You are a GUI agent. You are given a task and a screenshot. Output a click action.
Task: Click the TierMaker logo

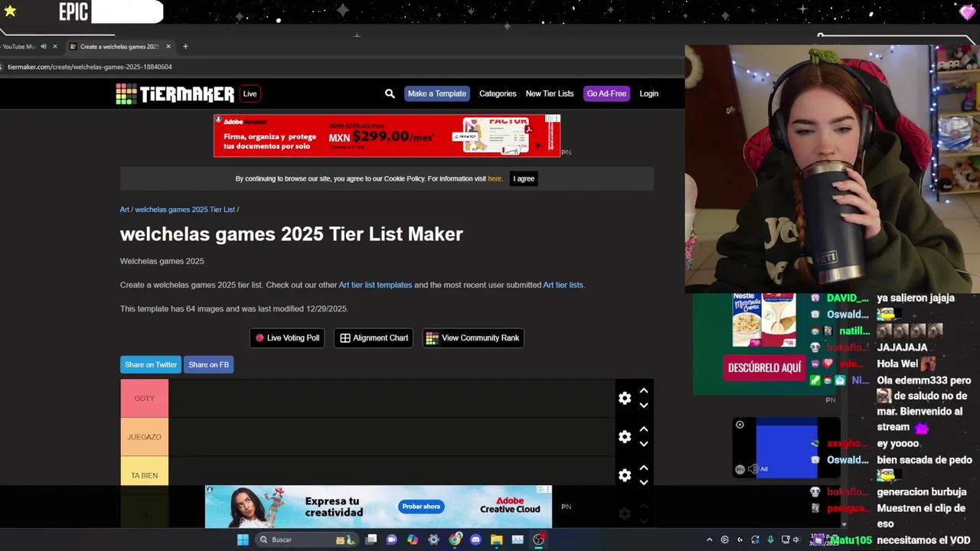coord(175,94)
